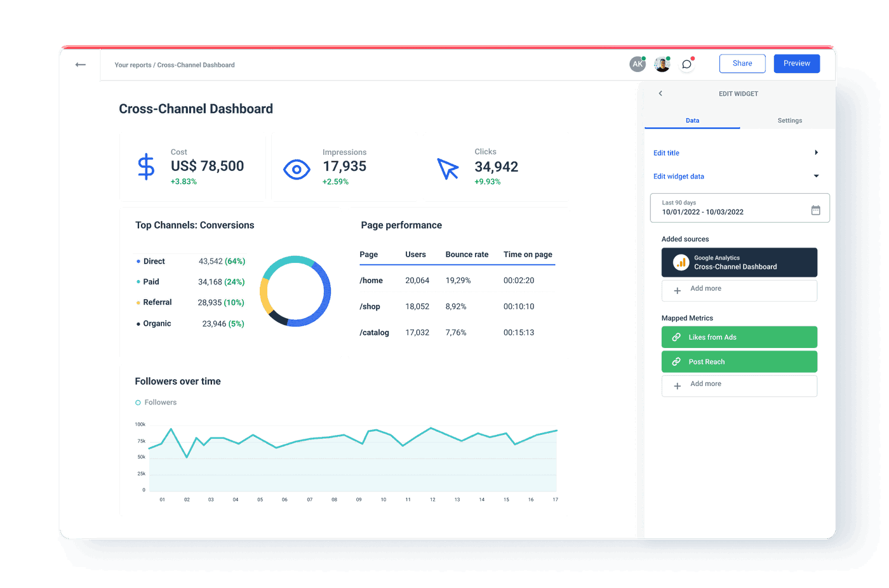The image size is (889, 588).
Task: Select the Data tab
Action: 692,120
